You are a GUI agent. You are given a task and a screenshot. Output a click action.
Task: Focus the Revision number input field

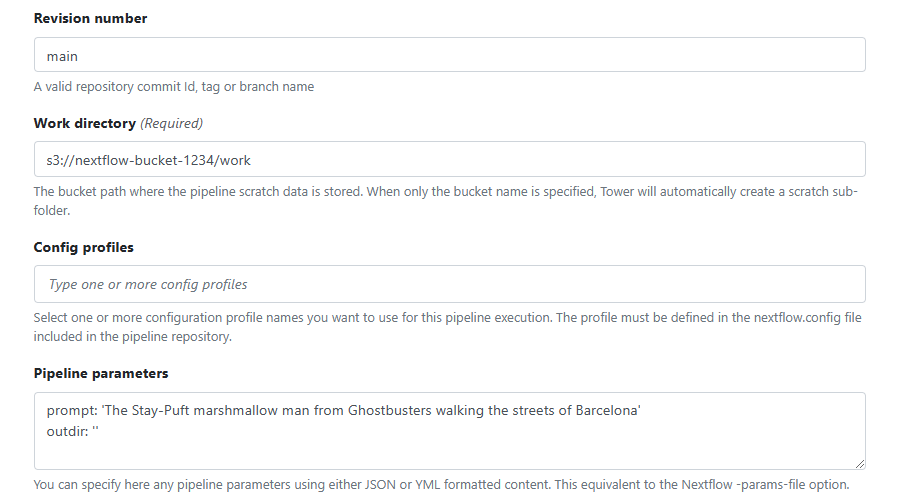(x=450, y=56)
